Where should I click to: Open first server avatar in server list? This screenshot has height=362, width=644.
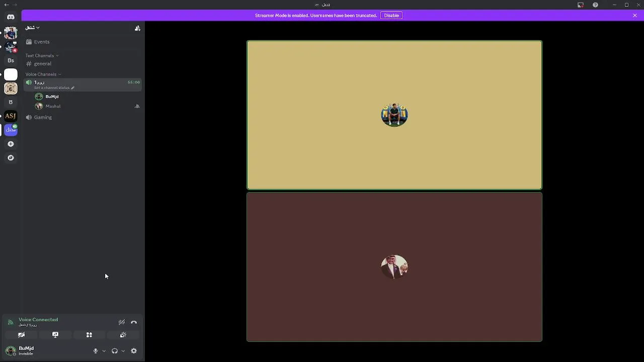11,33
